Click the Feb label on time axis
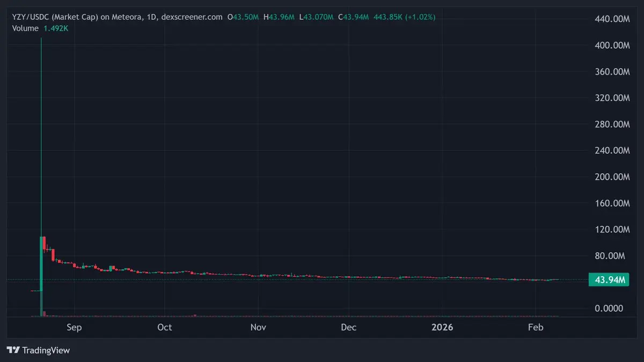This screenshot has height=362, width=644. (536, 327)
